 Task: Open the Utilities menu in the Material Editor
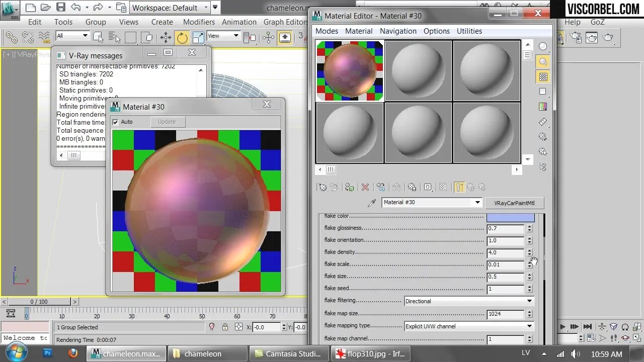pos(469,31)
